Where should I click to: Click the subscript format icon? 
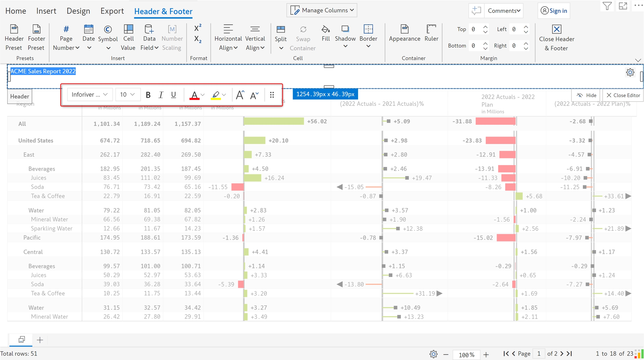pos(197,39)
